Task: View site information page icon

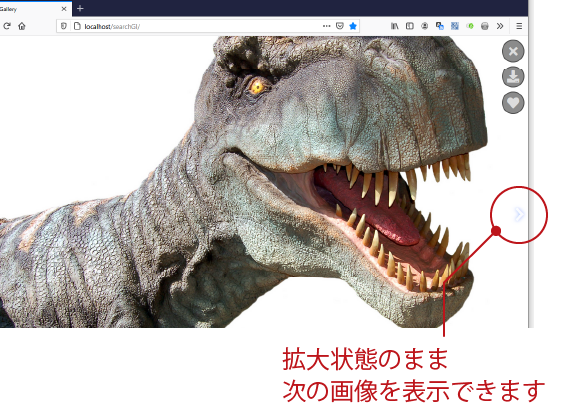Action: 77,26
